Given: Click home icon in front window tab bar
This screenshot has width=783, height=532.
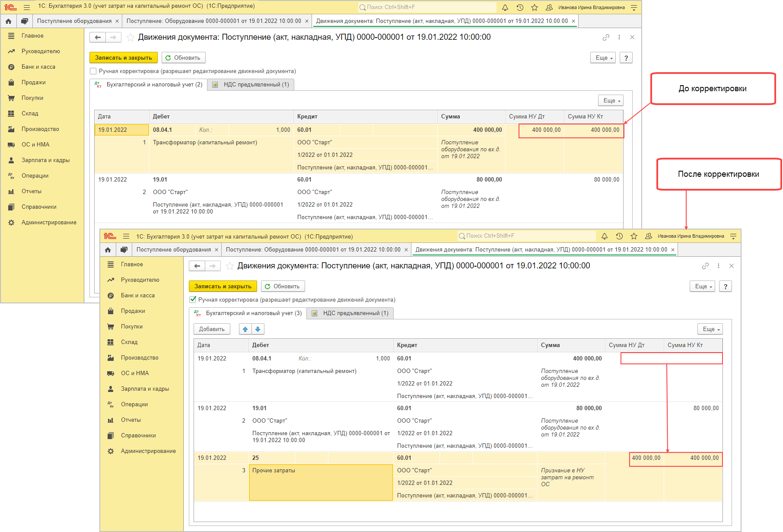Looking at the screenshot, I should coord(108,249).
